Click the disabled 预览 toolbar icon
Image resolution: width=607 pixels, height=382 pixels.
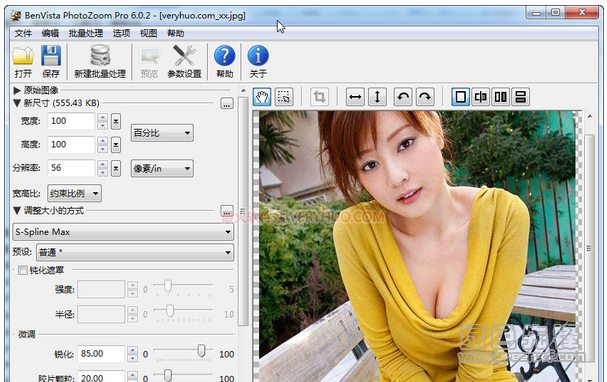(149, 62)
